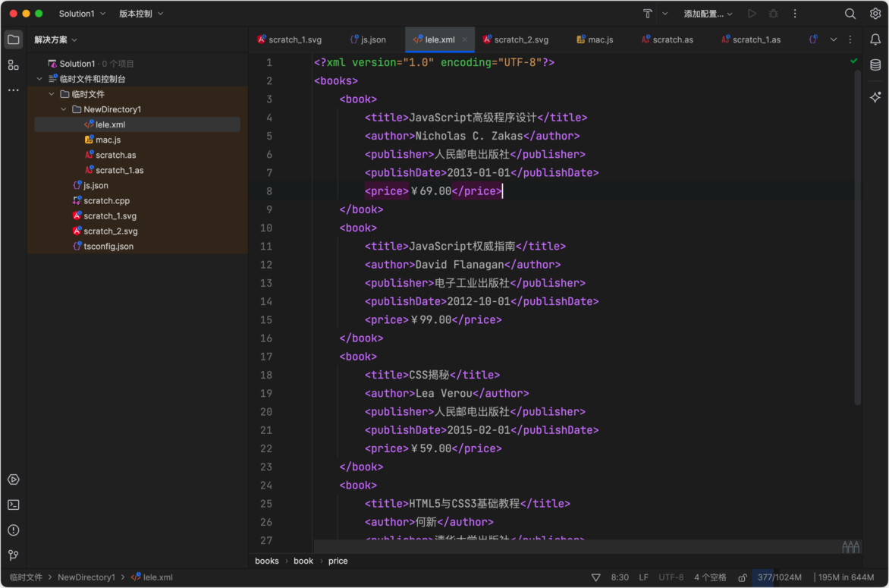Close the lele.xml tab
Viewport: 889px width, 588px height.
[465, 39]
